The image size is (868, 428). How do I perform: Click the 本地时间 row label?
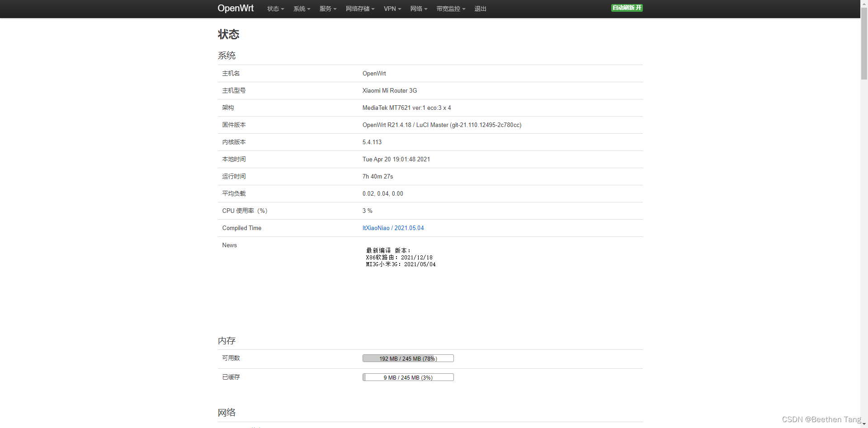234,159
